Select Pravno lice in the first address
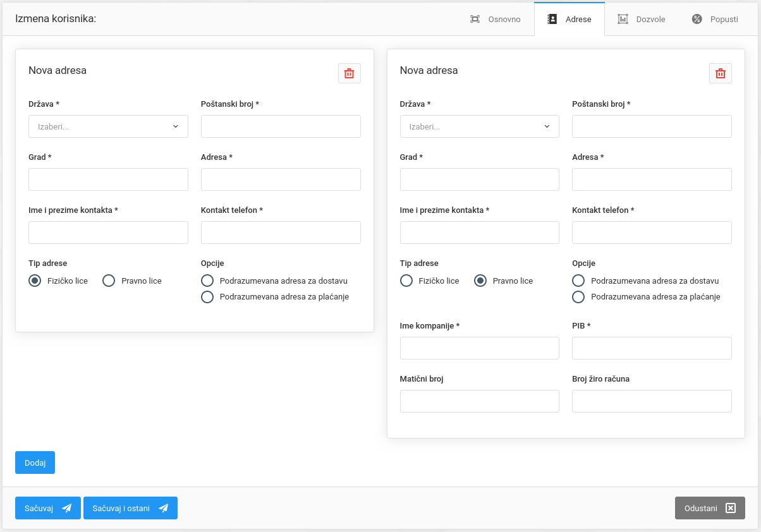This screenshot has height=532, width=761. pyautogui.click(x=109, y=281)
